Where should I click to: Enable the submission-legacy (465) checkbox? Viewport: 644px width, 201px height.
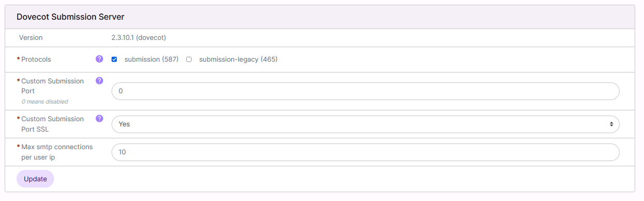pos(189,60)
